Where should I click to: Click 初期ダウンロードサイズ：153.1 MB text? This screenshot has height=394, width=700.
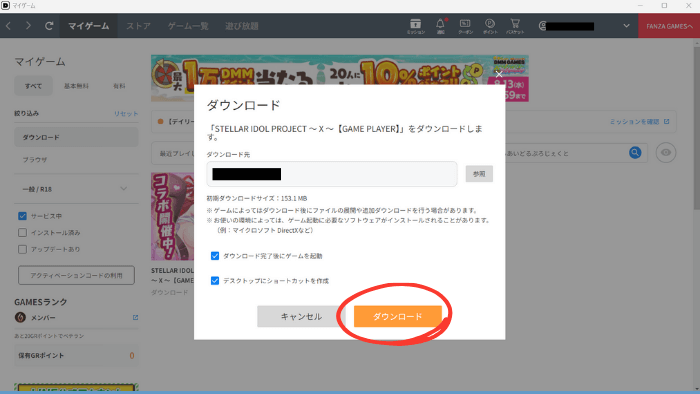257,198
